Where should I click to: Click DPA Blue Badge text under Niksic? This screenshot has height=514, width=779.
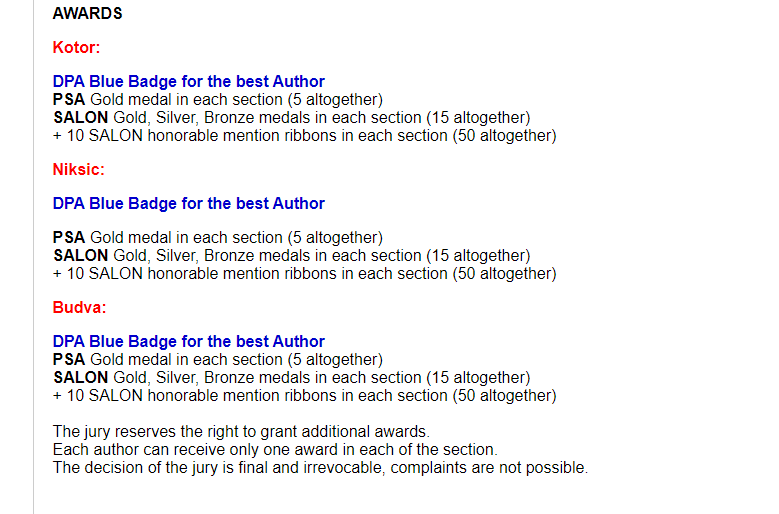(188, 203)
